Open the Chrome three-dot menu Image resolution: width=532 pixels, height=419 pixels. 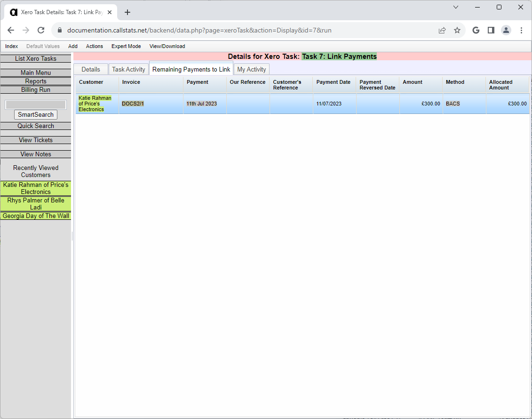point(521,30)
